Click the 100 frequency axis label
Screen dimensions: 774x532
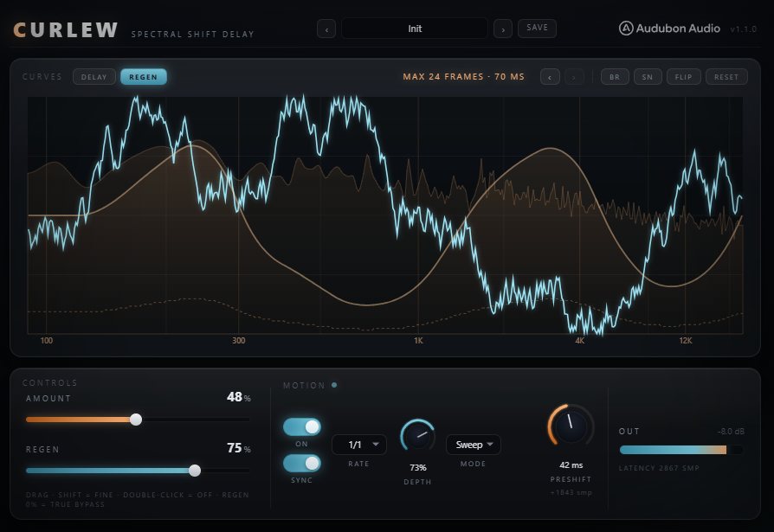[47, 341]
